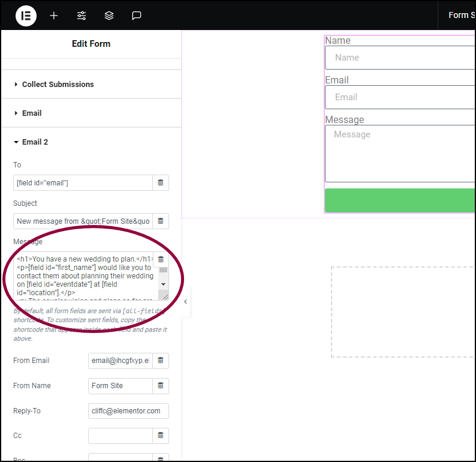The image size is (476, 462).
Task: Expand the Email section
Action: pos(91,113)
